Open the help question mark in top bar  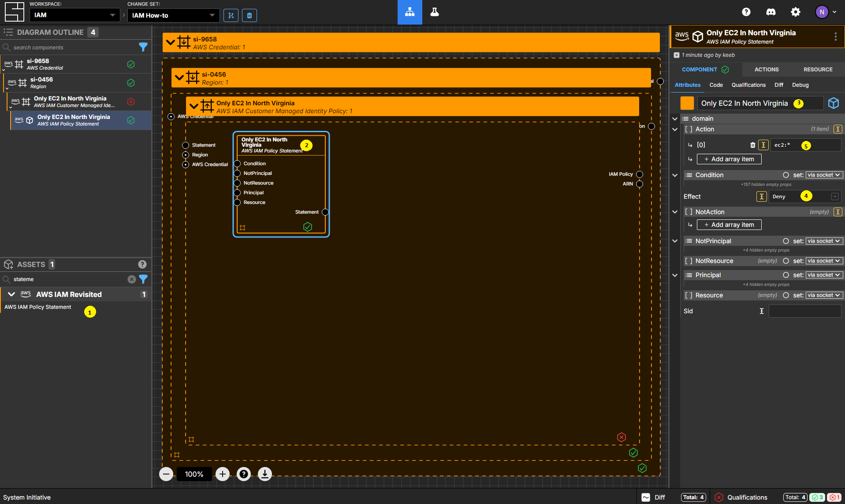[746, 12]
